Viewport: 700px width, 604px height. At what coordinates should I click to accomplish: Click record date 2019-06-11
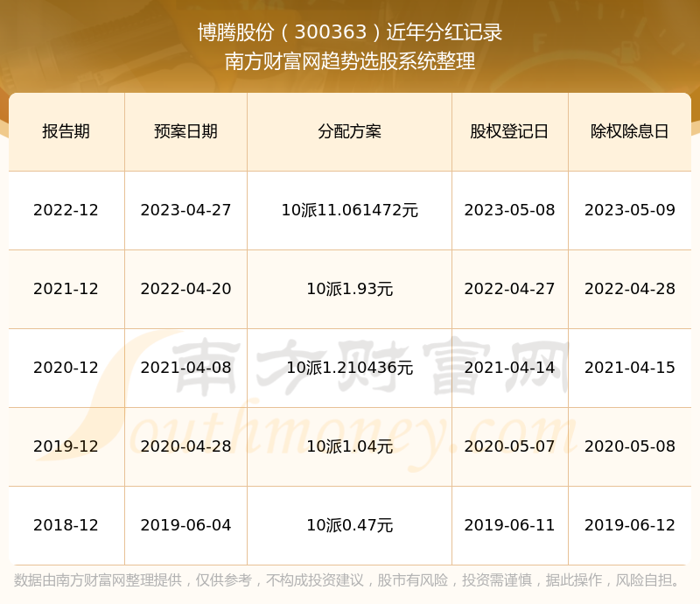click(x=509, y=524)
